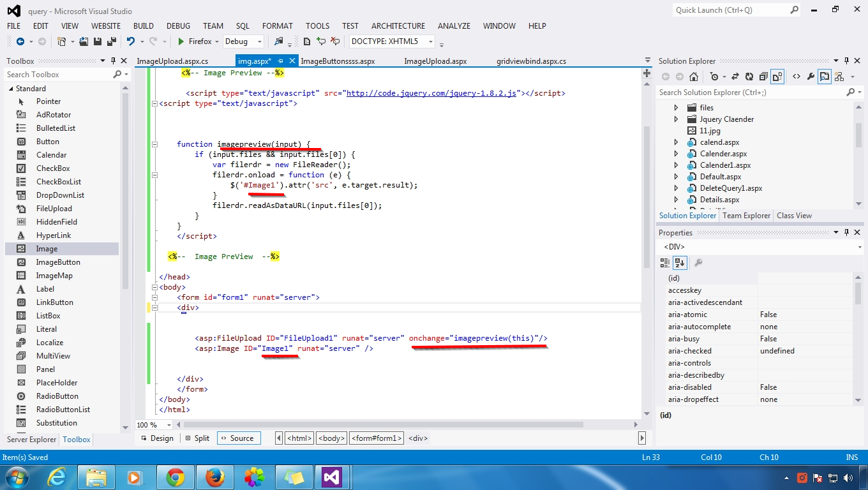Click the Open File toolbar icon

84,41
